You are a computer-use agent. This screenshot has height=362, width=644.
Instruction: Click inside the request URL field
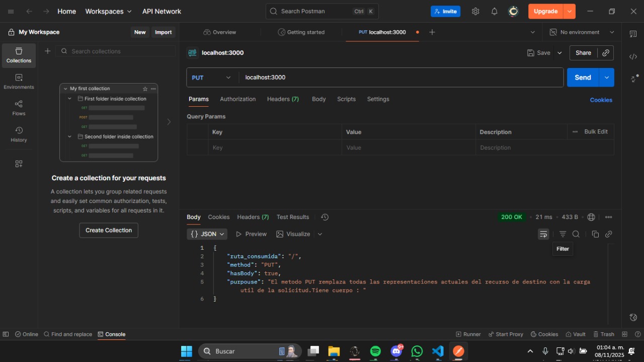(x=352, y=78)
